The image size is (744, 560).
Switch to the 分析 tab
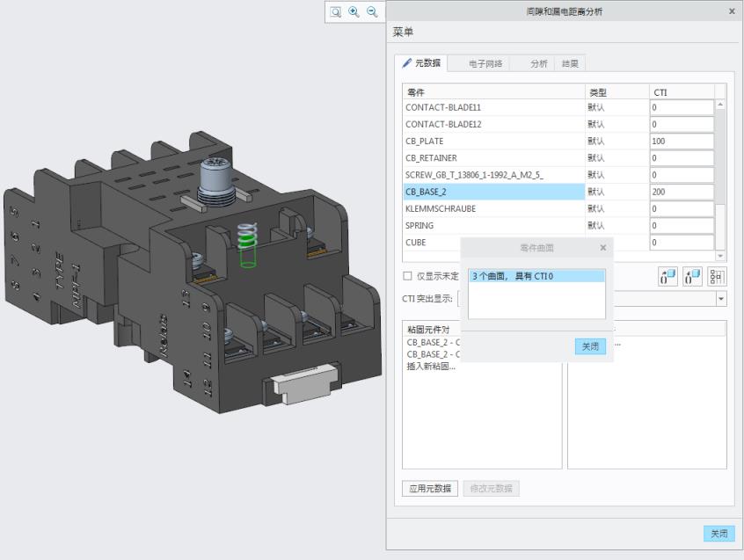(x=539, y=63)
